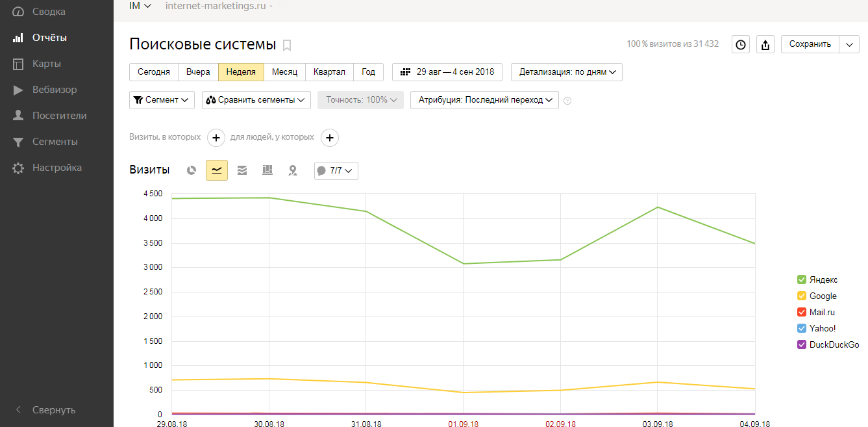This screenshot has height=427, width=868.
Task: Add condition after Визиты, в которых
Action: tap(216, 138)
